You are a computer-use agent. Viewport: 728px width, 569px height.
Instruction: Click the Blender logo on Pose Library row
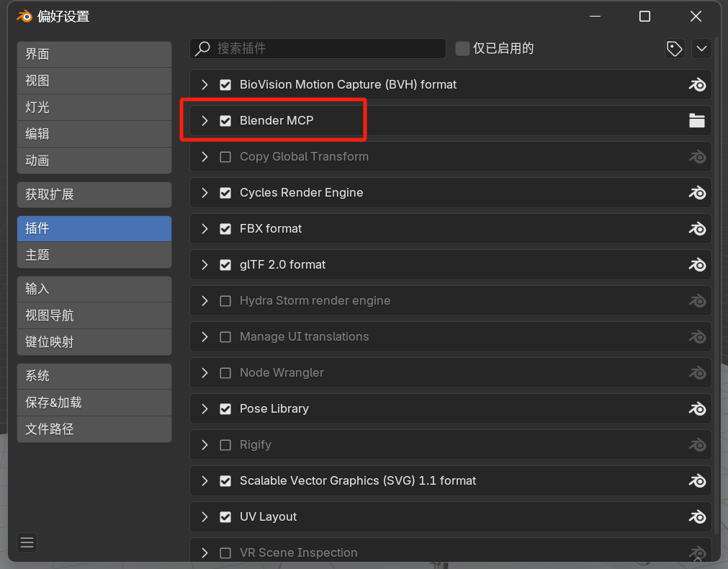pyautogui.click(x=696, y=408)
